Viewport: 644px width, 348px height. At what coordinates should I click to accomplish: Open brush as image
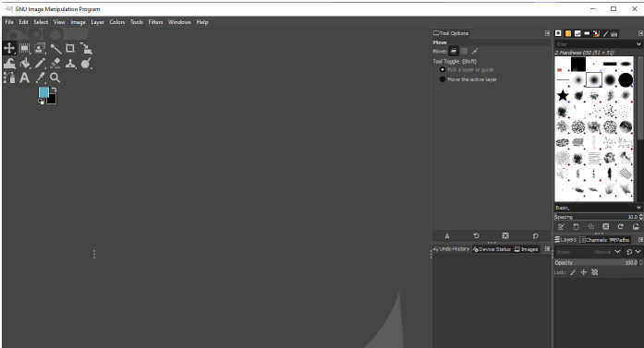[x=636, y=226]
